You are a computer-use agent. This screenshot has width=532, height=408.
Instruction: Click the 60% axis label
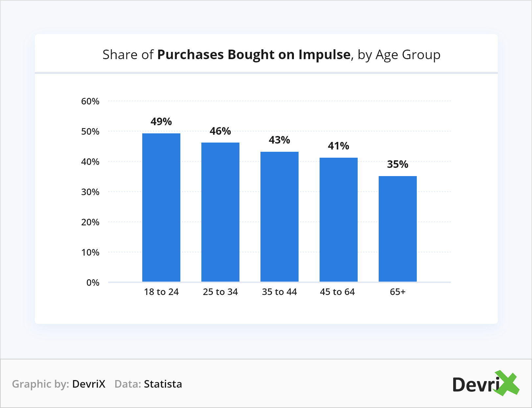point(90,101)
